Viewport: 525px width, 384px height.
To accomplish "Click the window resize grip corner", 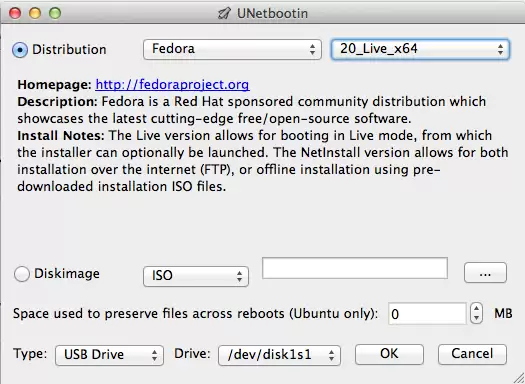I will point(518,377).
